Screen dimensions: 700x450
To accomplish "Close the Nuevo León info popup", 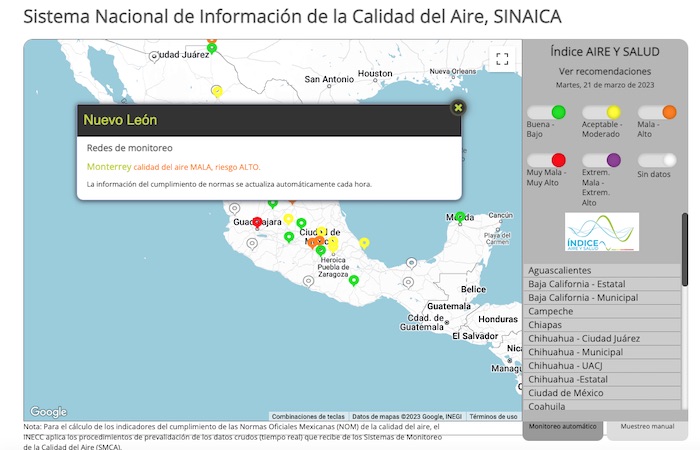I will pyautogui.click(x=458, y=107).
